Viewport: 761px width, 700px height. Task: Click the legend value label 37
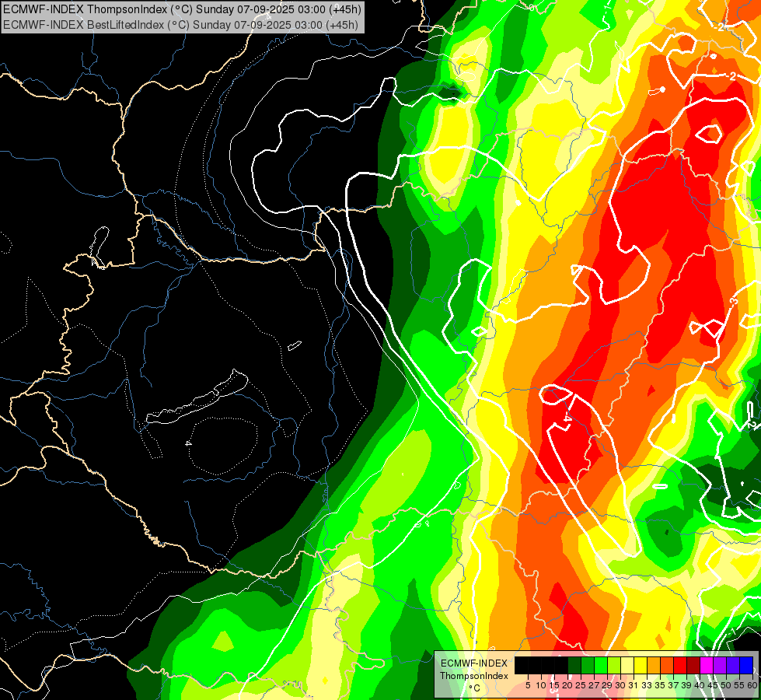[673, 685]
